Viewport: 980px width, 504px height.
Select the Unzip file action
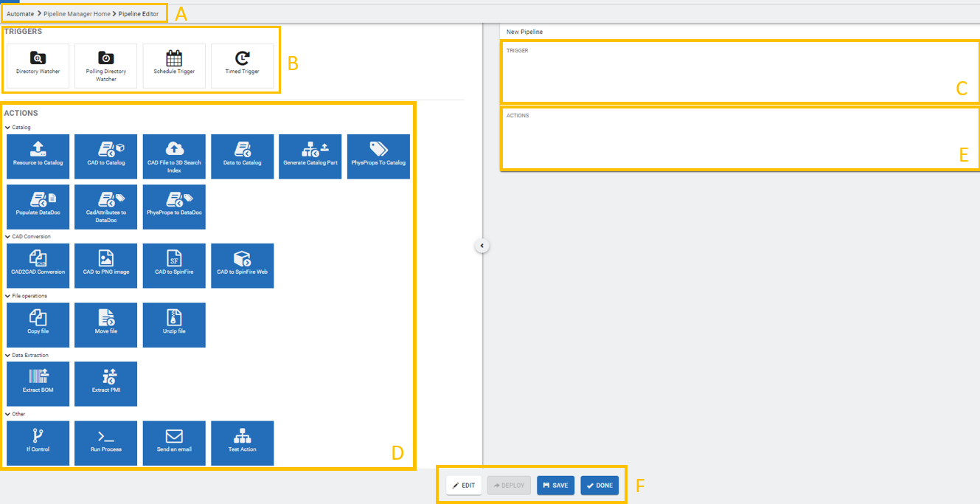[174, 325]
